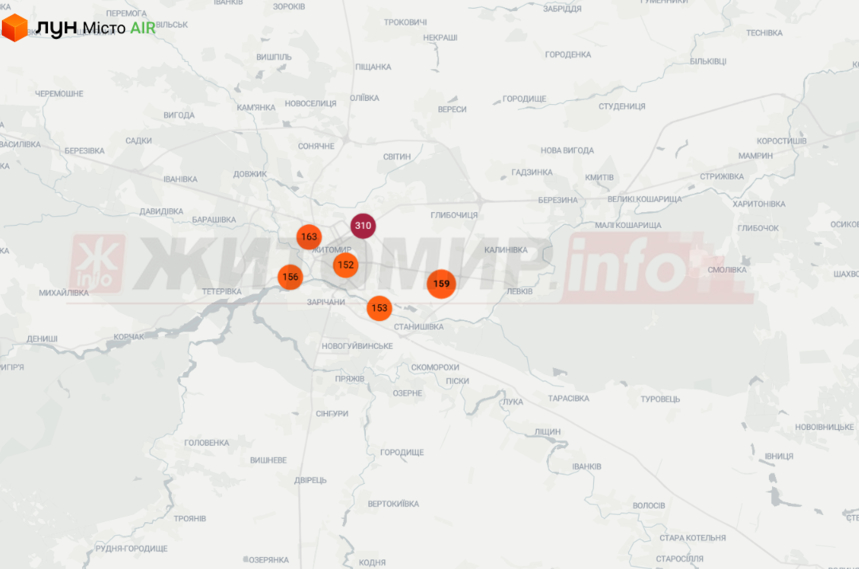Open the air station marker reading 153
This screenshot has height=569, width=859.
click(x=379, y=308)
